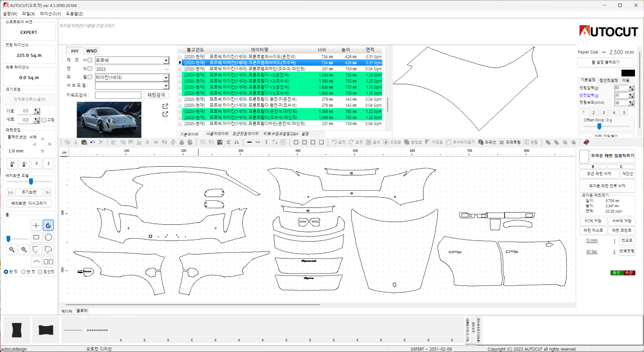
Task: Click the align left edges icon
Action: (114, 142)
